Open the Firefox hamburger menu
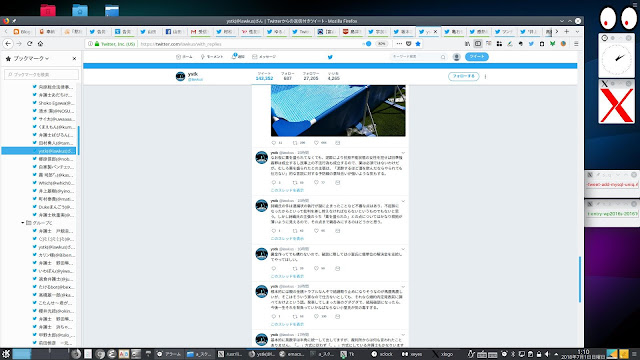This screenshot has height=360, width=640. [576, 44]
